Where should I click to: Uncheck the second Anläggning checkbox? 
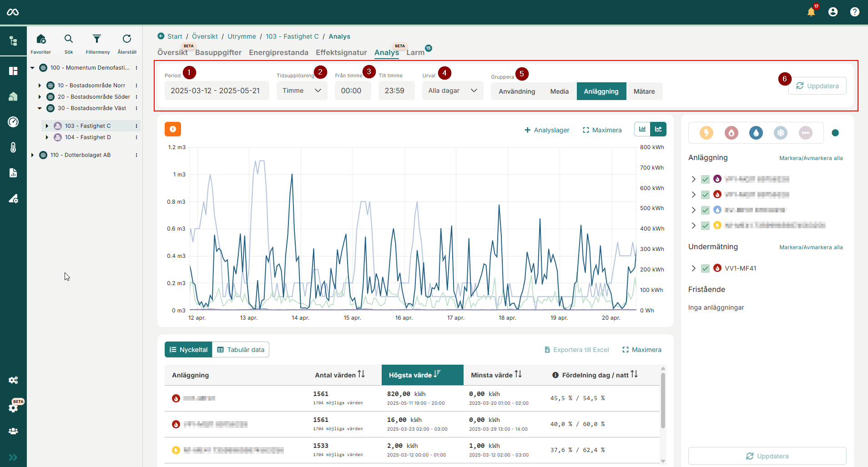pos(705,195)
